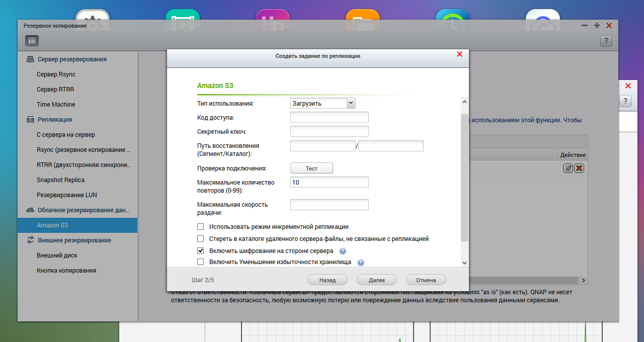Click the maximum retries field showing 10
The width and height of the screenshot is (644, 342).
(x=330, y=182)
